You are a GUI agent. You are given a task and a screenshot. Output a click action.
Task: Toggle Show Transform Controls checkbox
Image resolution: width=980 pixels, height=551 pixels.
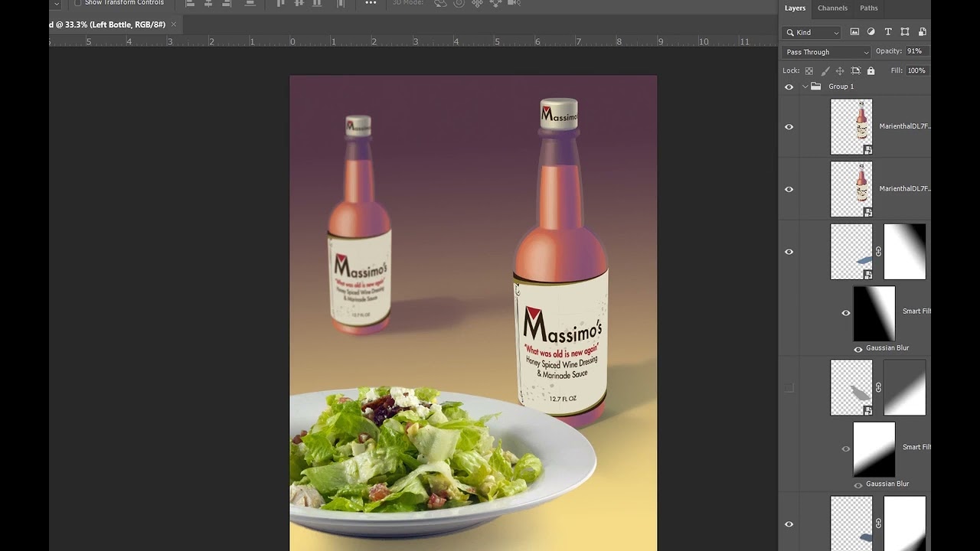pos(77,2)
